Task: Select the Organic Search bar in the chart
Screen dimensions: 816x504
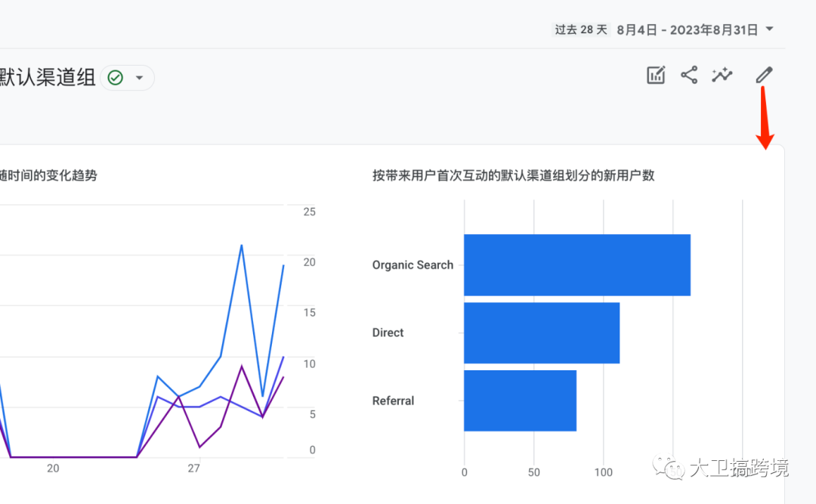Action: [x=576, y=264]
